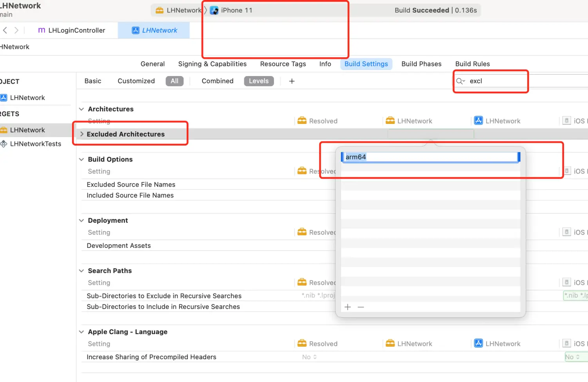Click the back navigation arrow
The width and height of the screenshot is (588, 382).
(5, 30)
